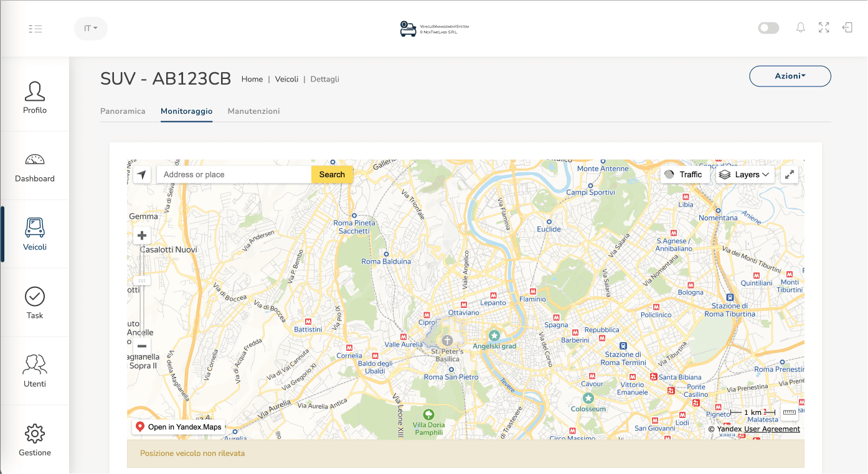This screenshot has height=474, width=868.
Task: Click the Stazione di Roma Tiburtina rail icon
Action: tap(730, 297)
